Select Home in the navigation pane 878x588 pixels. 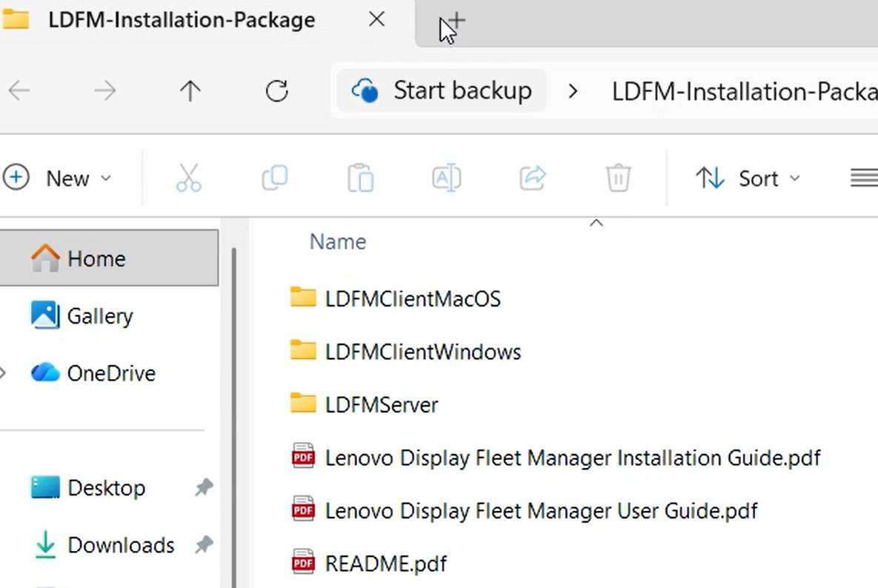pos(109,258)
